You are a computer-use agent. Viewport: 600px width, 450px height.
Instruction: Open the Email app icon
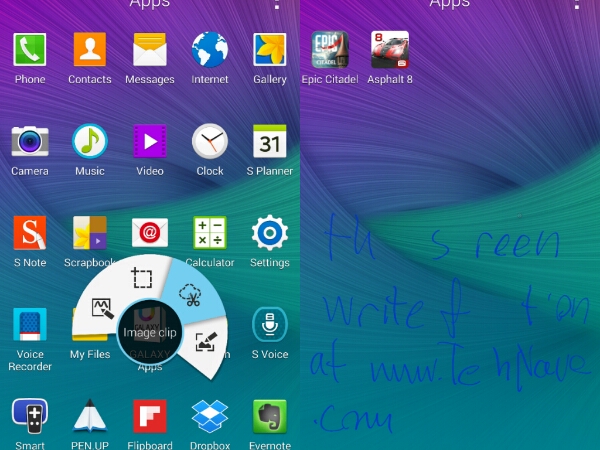pos(150,232)
